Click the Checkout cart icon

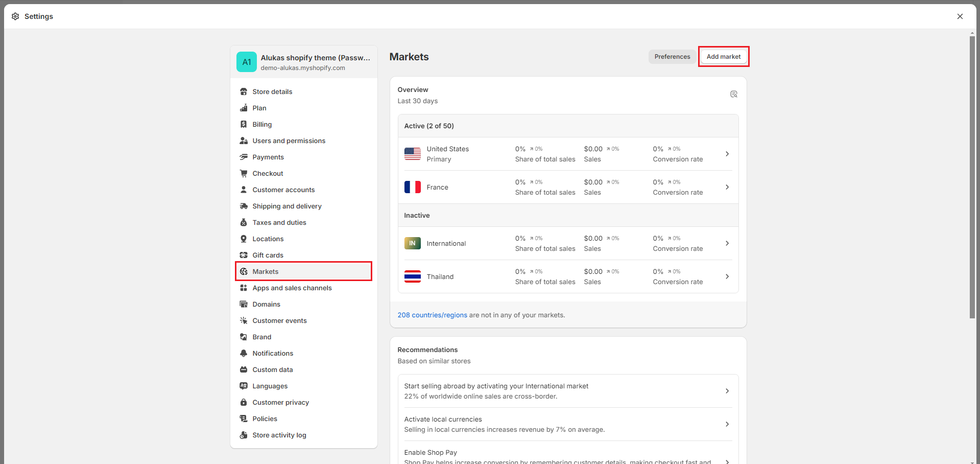[x=244, y=174]
